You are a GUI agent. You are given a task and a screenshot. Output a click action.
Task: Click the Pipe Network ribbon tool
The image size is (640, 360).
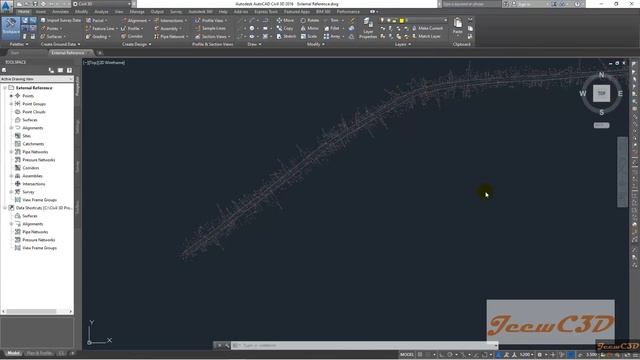[171, 36]
